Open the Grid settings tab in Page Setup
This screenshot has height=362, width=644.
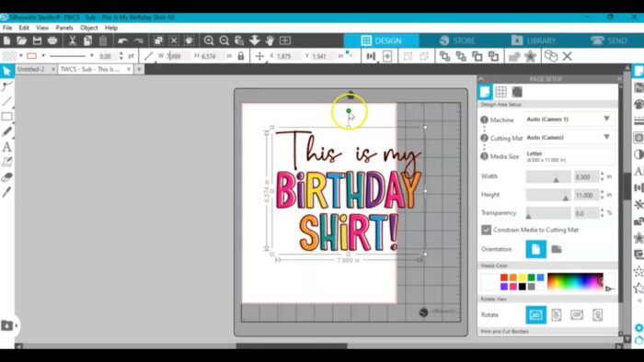pos(500,92)
